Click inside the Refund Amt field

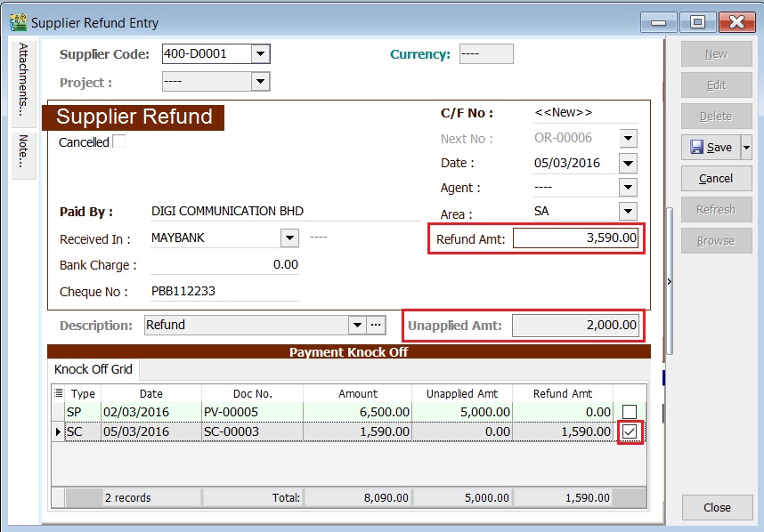(579, 238)
